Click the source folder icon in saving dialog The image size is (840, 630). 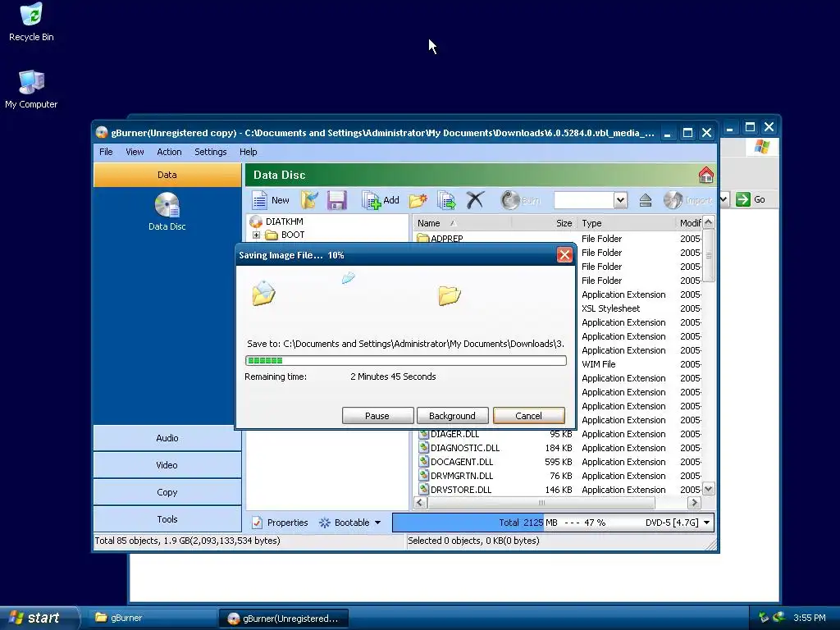(x=263, y=294)
